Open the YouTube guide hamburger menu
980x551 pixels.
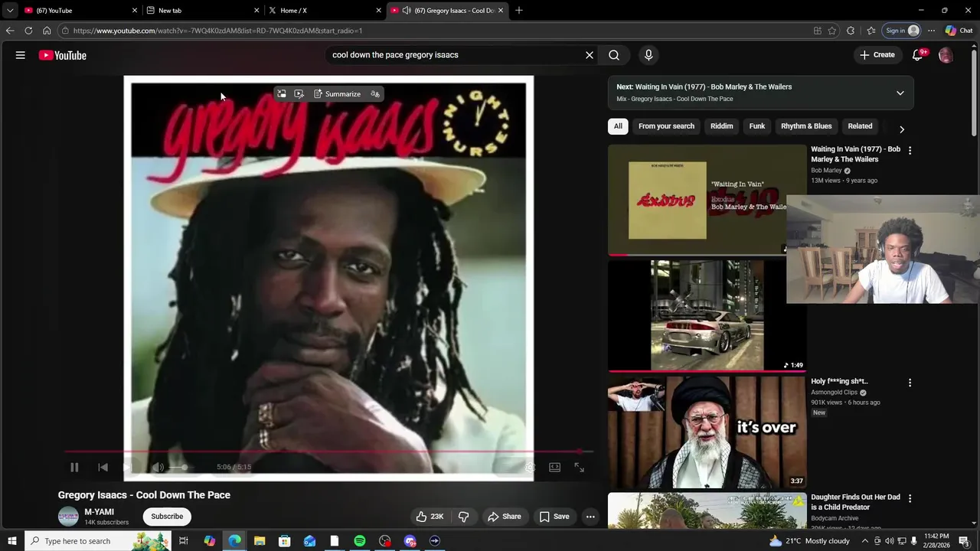pyautogui.click(x=21, y=55)
